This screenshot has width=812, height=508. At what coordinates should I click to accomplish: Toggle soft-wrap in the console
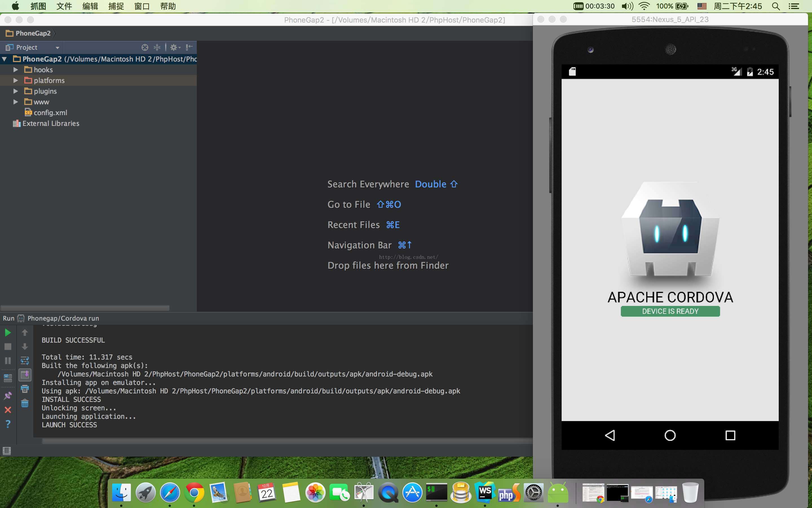click(25, 361)
